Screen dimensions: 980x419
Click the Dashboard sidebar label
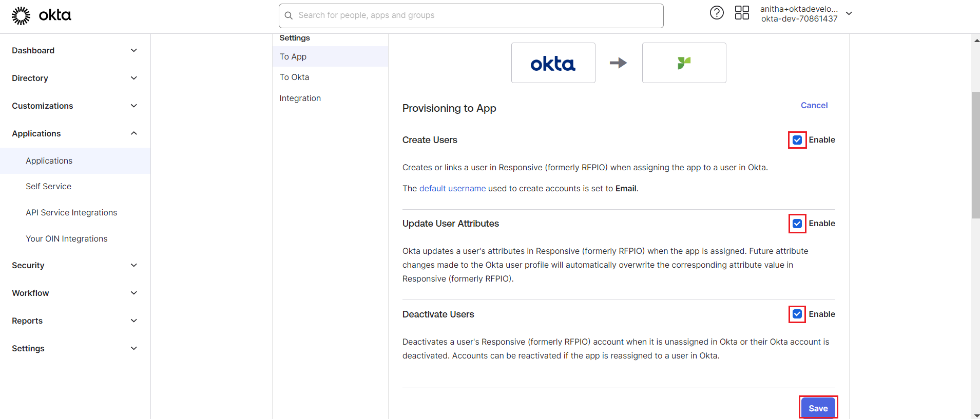(x=33, y=50)
